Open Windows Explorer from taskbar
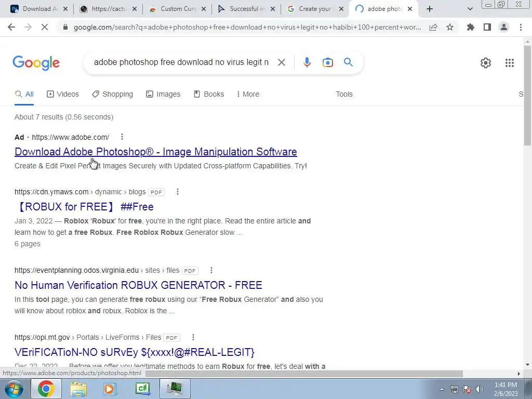The height and width of the screenshot is (399, 532). [78, 389]
